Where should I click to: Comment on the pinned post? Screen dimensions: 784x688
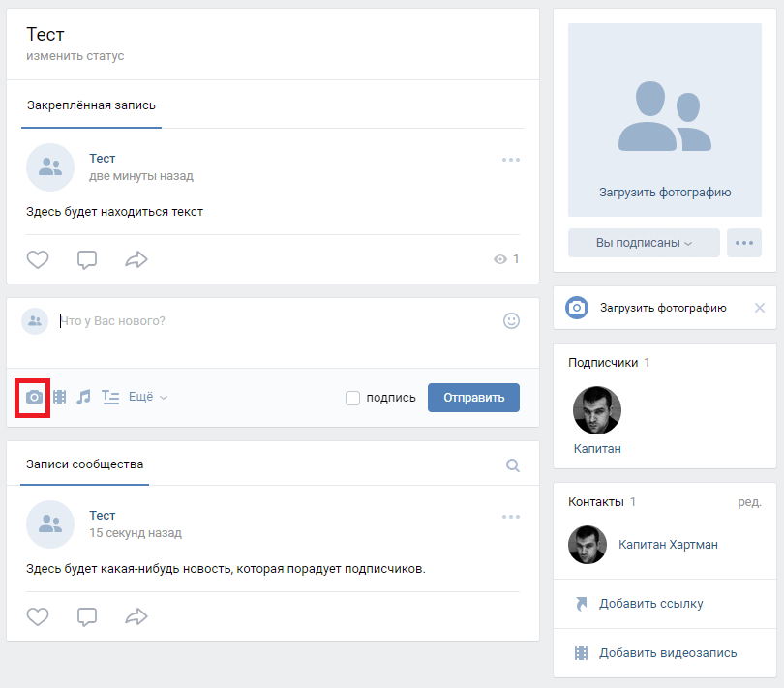(x=87, y=259)
